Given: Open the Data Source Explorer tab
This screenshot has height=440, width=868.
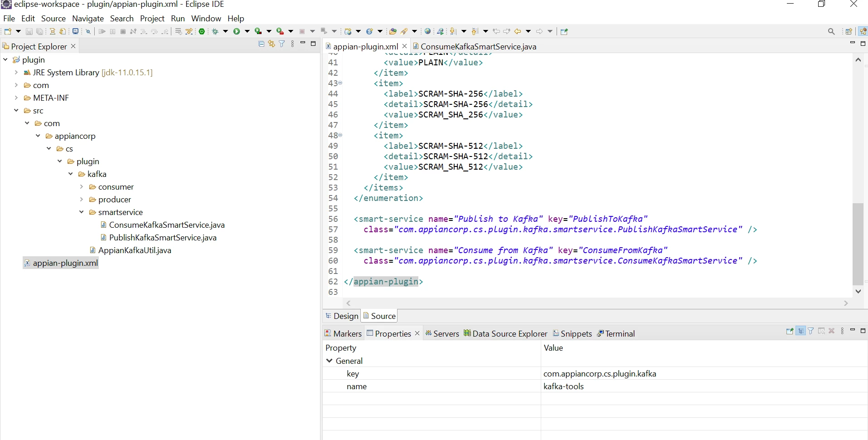Looking at the screenshot, I should click(x=505, y=333).
